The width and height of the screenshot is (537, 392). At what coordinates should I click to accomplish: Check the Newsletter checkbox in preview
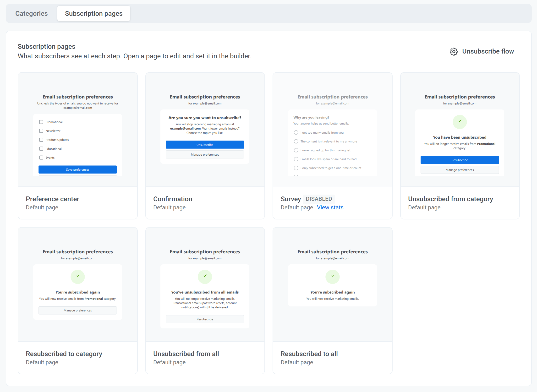point(41,131)
